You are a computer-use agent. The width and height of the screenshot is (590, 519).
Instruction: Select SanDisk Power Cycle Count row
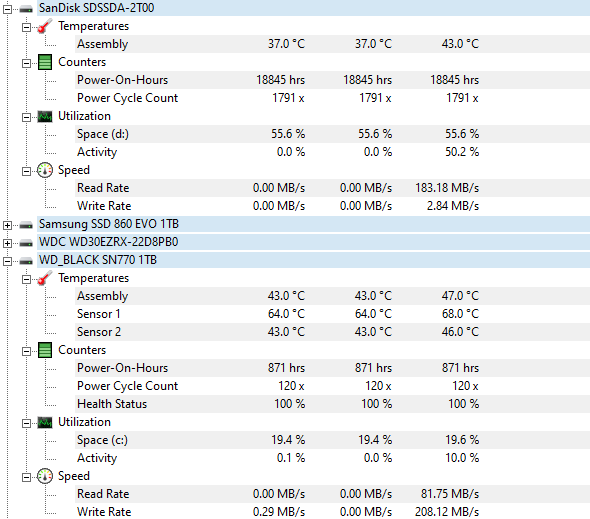[332, 98]
